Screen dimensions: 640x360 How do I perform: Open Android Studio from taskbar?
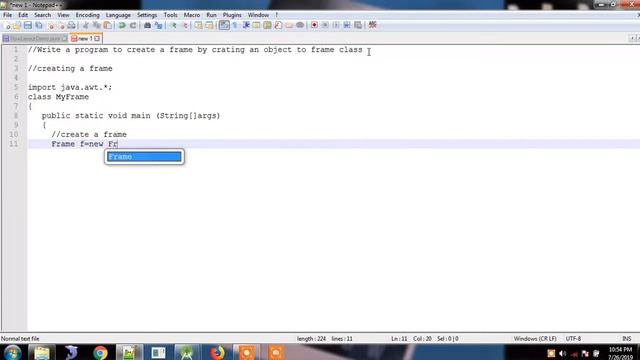pos(187,352)
